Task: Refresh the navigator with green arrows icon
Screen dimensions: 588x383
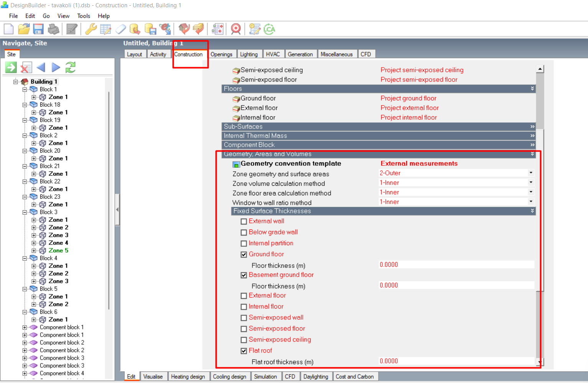Action: click(71, 68)
